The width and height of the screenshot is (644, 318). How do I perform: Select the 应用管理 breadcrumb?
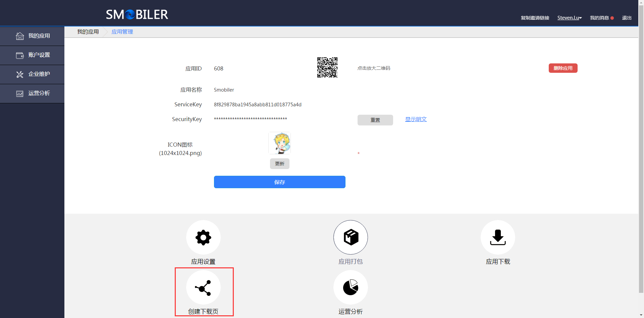pos(122,32)
